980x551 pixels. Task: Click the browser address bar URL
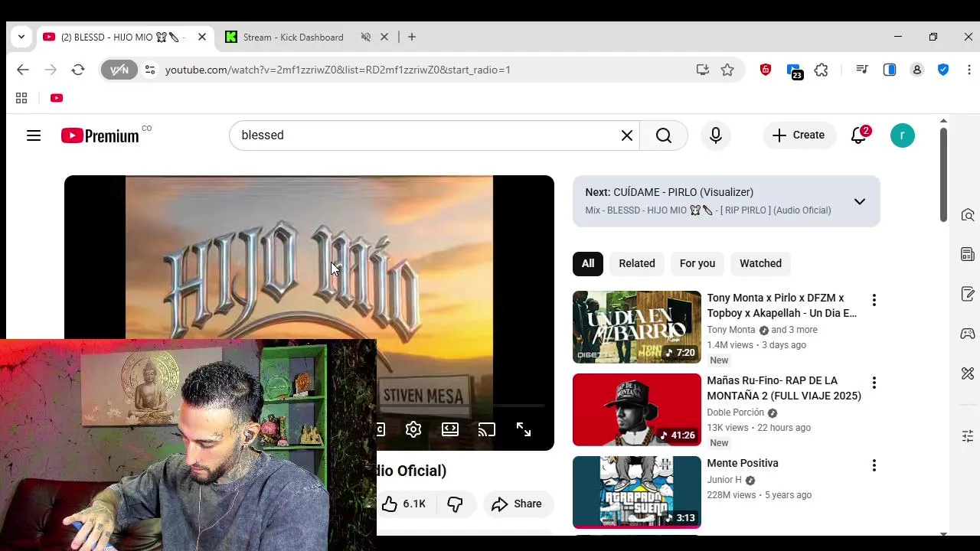tap(338, 70)
